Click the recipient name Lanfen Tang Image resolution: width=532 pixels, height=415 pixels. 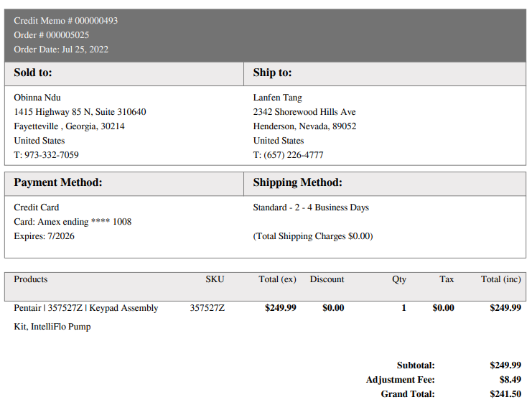click(278, 98)
